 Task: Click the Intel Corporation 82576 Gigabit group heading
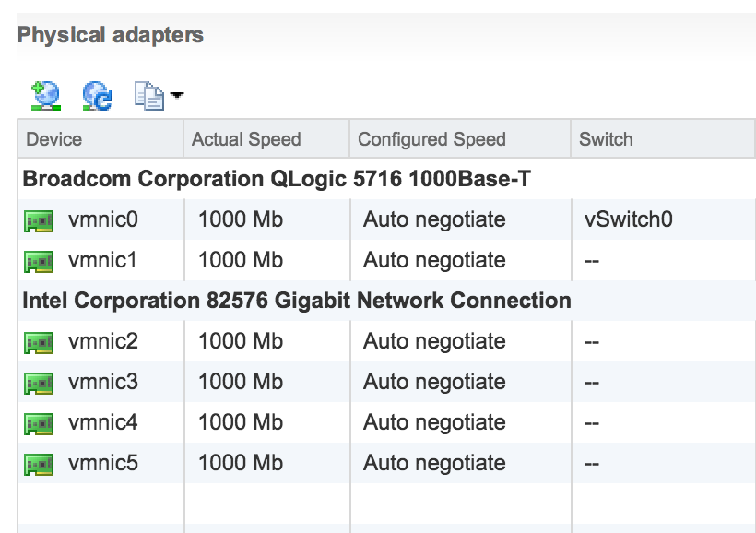tap(297, 301)
